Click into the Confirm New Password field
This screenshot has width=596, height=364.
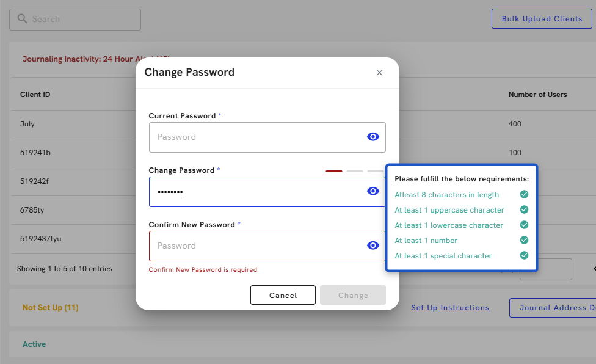coord(256,246)
